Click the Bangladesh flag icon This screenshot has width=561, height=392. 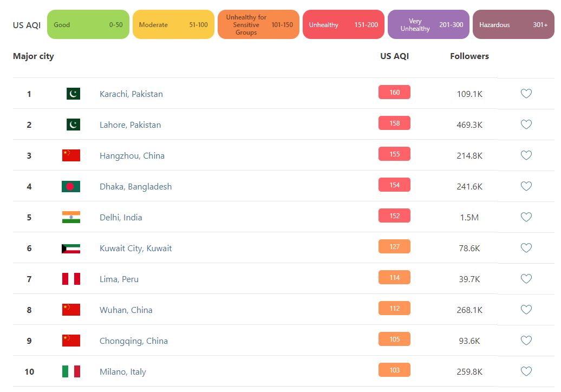coord(71,186)
